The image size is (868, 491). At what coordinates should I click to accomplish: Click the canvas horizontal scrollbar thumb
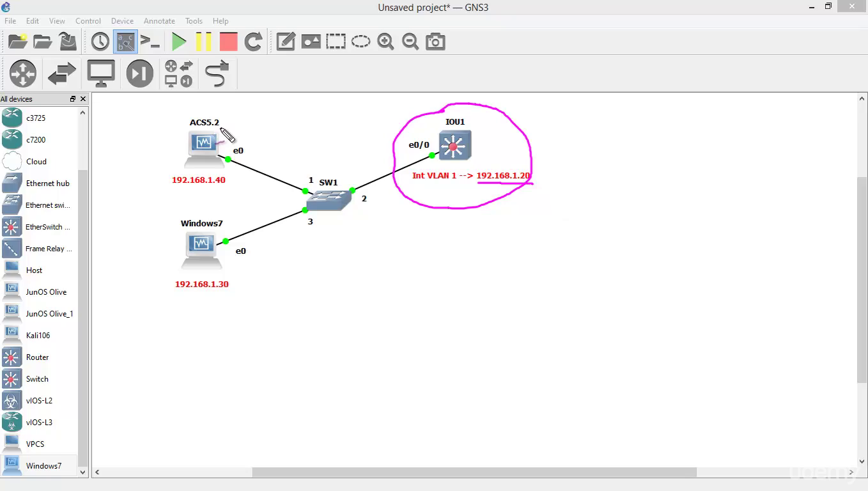click(474, 472)
